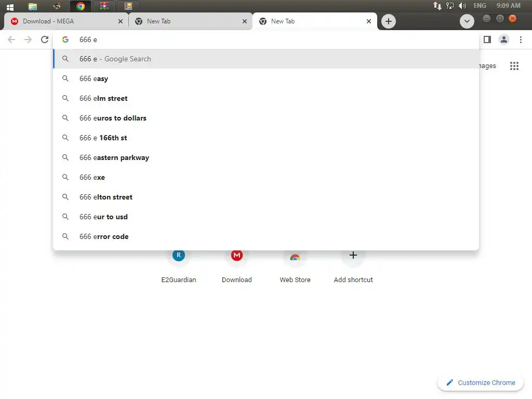This screenshot has width=532, height=399.
Task: Open the Google apps grid
Action: click(x=514, y=66)
